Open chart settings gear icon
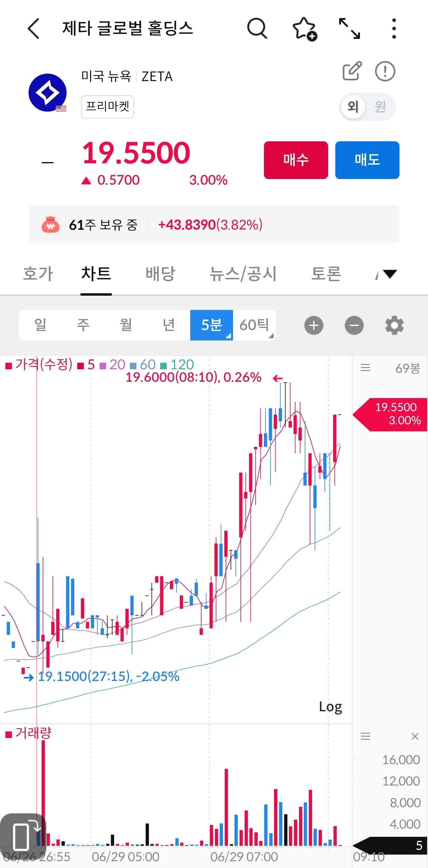This screenshot has width=428, height=868. click(394, 325)
